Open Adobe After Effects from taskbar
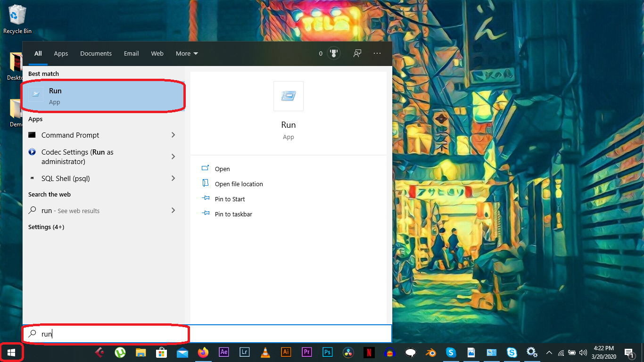 pos(224,352)
